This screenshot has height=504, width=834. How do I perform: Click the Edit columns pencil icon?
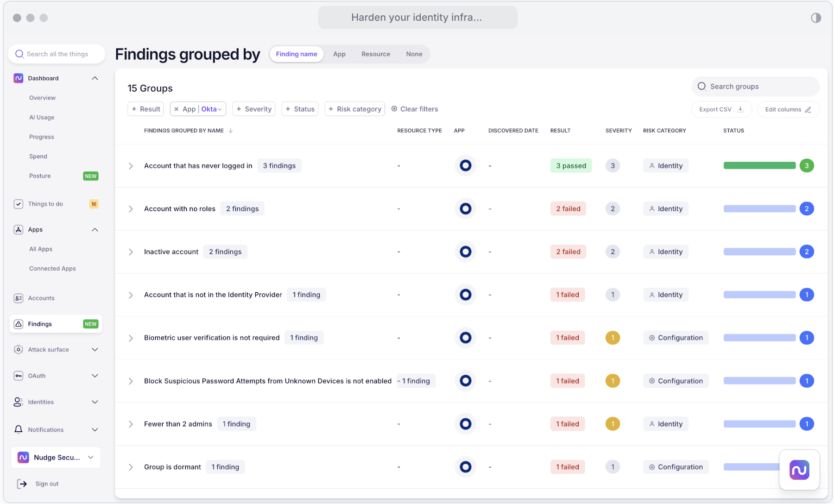tap(808, 109)
